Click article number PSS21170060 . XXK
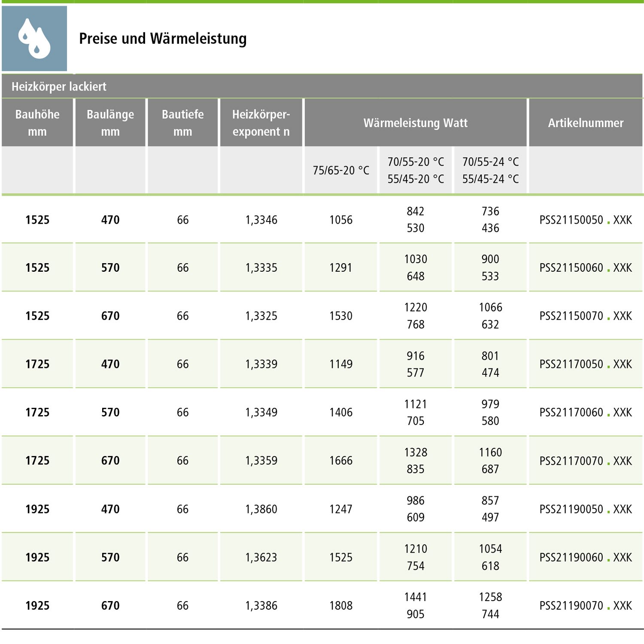 coord(586,413)
